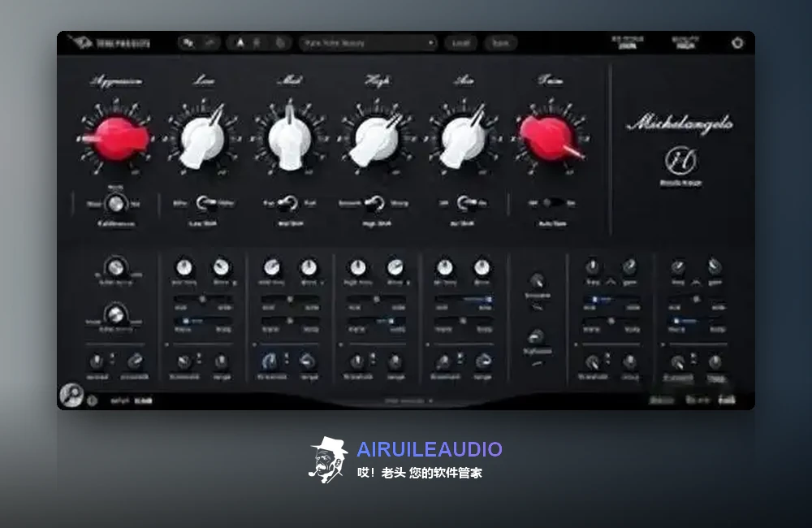Adjust the mid/side slider in Low column
This screenshot has height=528, width=812.
click(x=202, y=300)
